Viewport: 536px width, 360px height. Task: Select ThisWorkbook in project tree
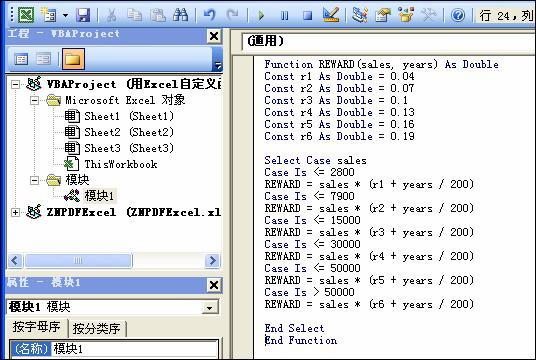[121, 164]
